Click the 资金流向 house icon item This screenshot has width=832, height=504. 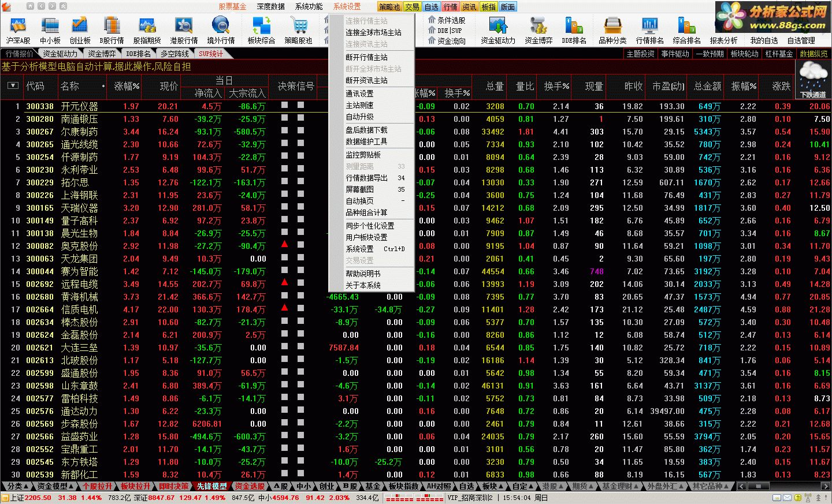(x=447, y=41)
